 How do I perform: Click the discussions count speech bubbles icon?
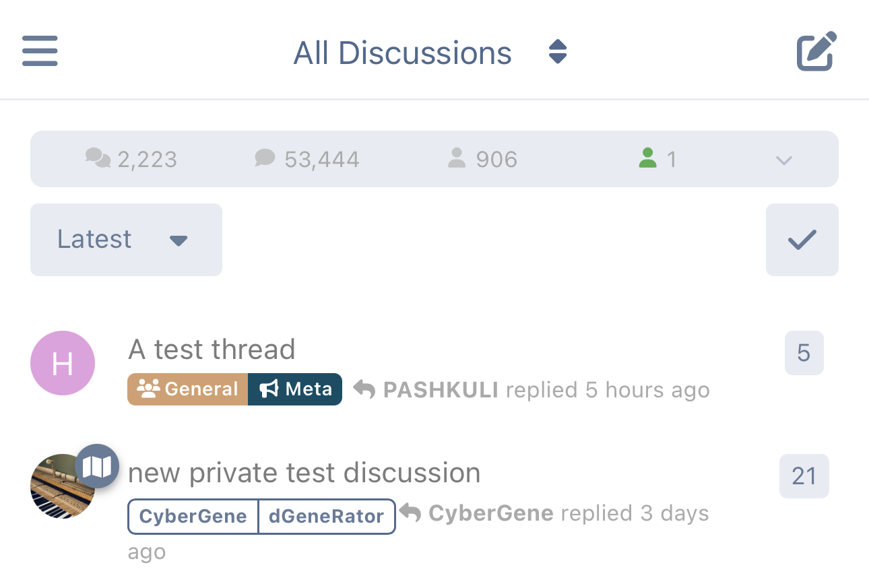[98, 158]
